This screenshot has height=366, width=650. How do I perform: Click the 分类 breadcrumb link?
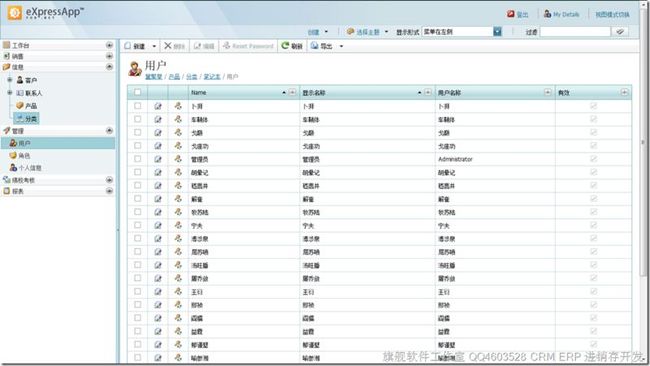tap(192, 77)
